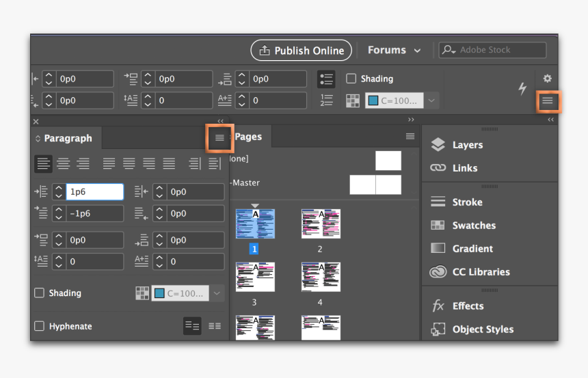Enable the Hyphenate checkbox
588x378 pixels.
point(40,327)
